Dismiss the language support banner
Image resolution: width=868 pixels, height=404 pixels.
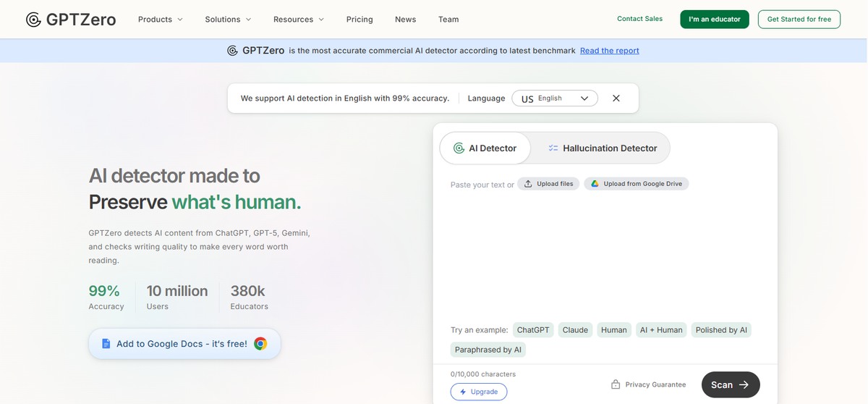pyautogui.click(x=616, y=98)
